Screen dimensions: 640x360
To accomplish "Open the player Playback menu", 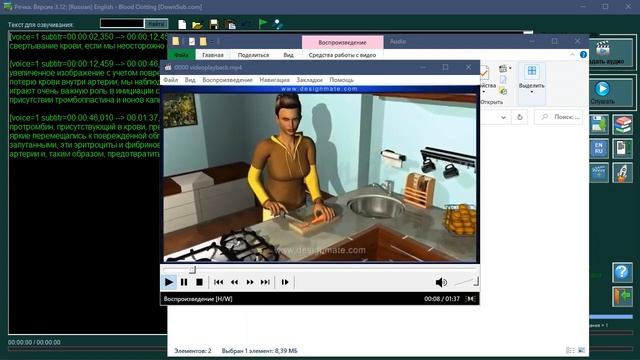I will click(x=227, y=80).
